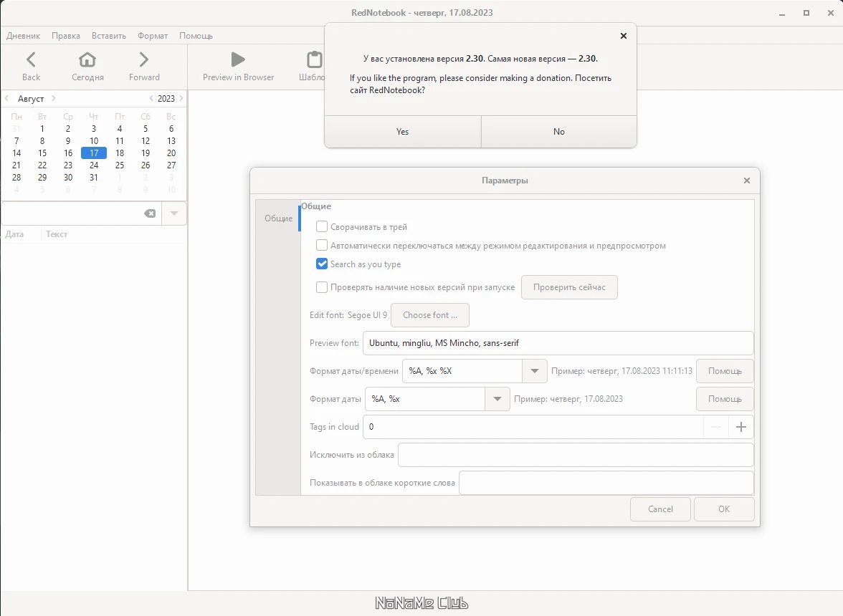Jump to today with the home icon
This screenshot has width=843, height=616.
(x=87, y=59)
